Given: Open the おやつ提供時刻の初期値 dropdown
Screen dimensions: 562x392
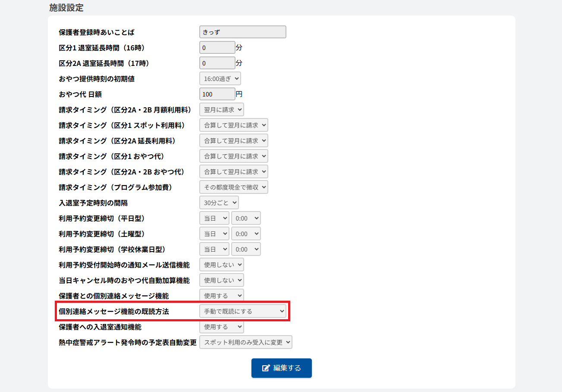Looking at the screenshot, I should click(220, 78).
